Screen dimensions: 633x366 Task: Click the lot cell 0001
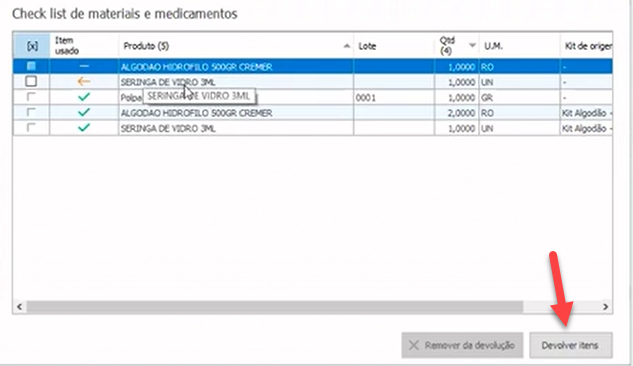coord(394,98)
